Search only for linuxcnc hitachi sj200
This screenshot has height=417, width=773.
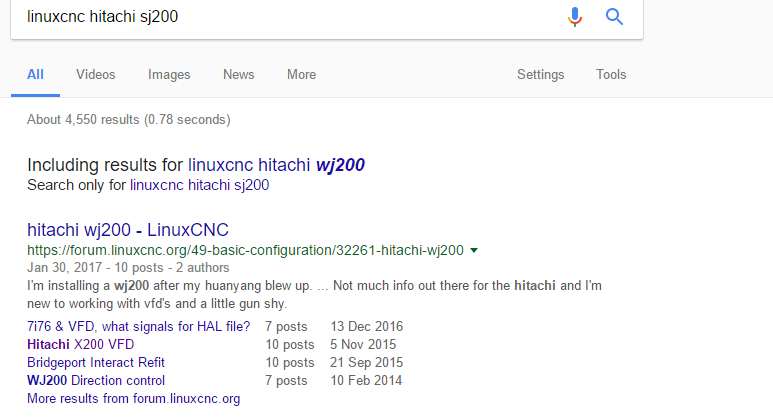click(x=199, y=185)
